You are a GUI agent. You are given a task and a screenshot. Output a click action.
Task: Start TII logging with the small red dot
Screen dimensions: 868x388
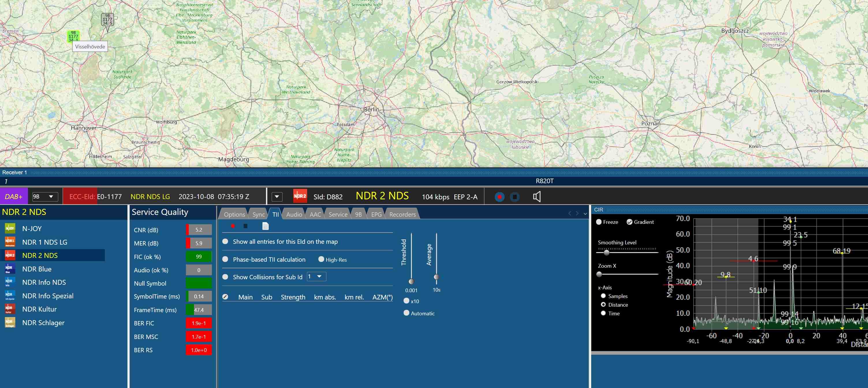(233, 226)
